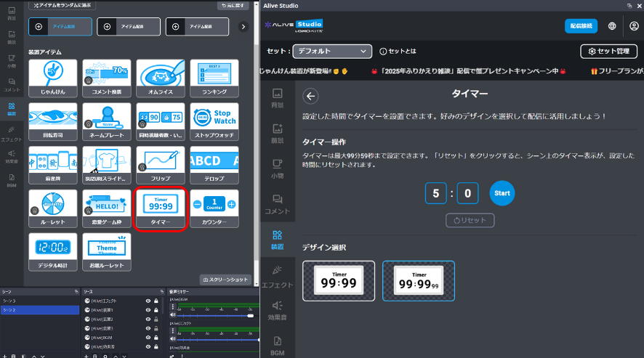Click the timer minutes field showing 5
This screenshot has height=358, width=644.
[x=436, y=193]
